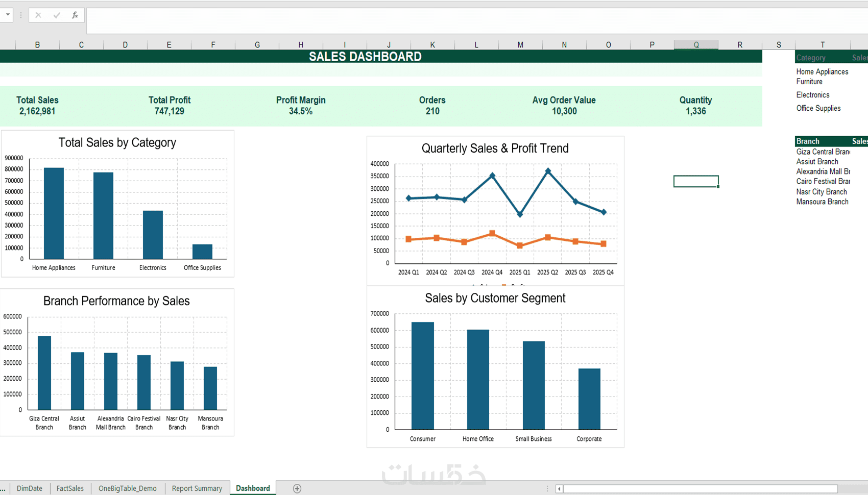Click the formula bar enter checkmark icon
868x495 pixels.
(57, 15)
